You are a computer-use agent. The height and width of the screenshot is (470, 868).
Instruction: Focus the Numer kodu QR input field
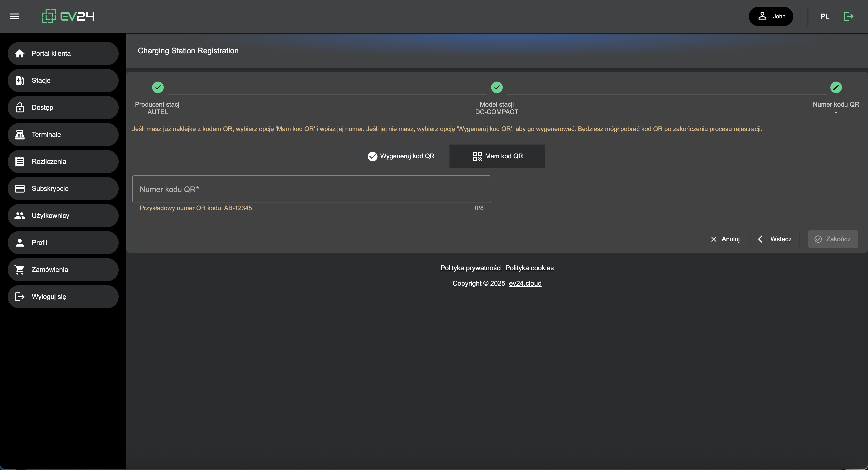[311, 189]
